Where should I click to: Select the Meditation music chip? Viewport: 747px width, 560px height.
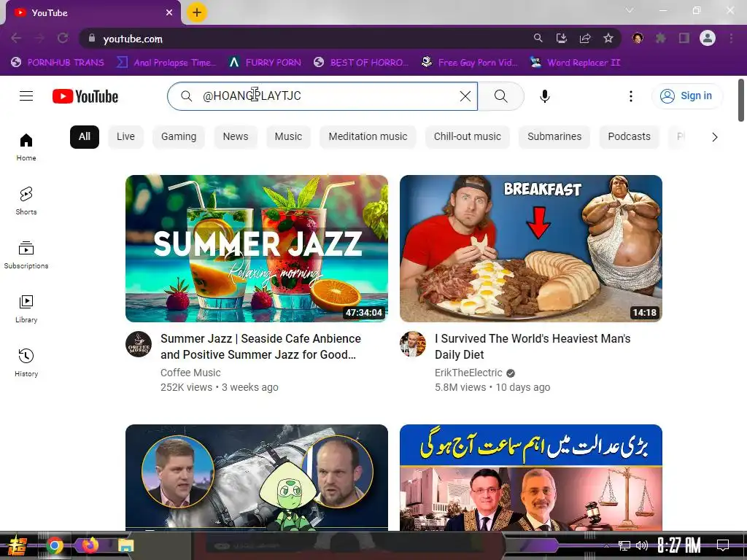pyautogui.click(x=368, y=136)
